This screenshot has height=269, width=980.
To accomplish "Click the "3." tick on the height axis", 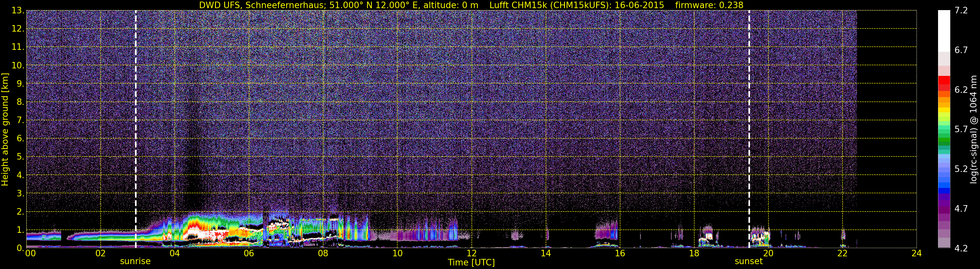I will point(20,193).
